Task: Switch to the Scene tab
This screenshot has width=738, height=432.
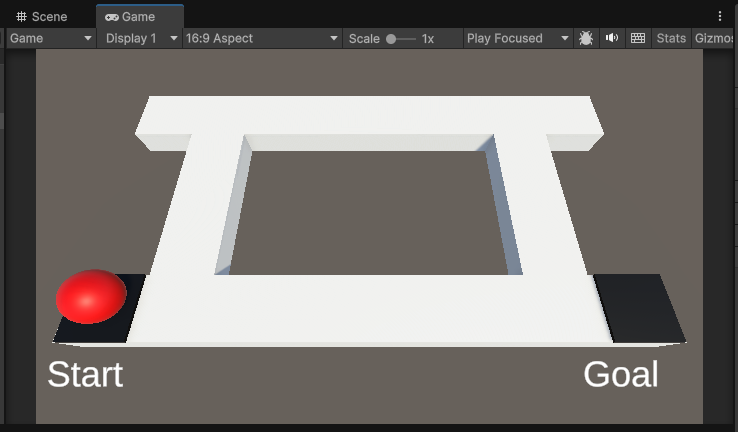Action: point(42,17)
